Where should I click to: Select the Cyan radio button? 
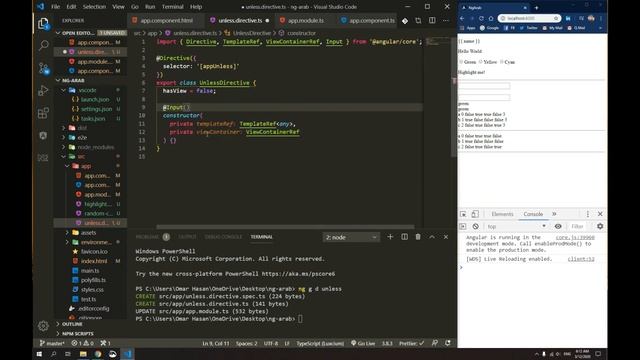click(x=502, y=62)
